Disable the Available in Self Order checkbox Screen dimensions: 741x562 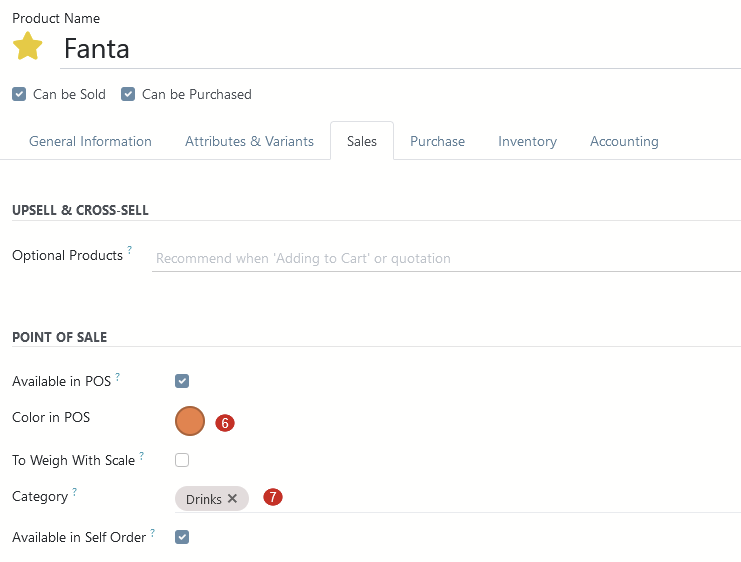pos(182,537)
